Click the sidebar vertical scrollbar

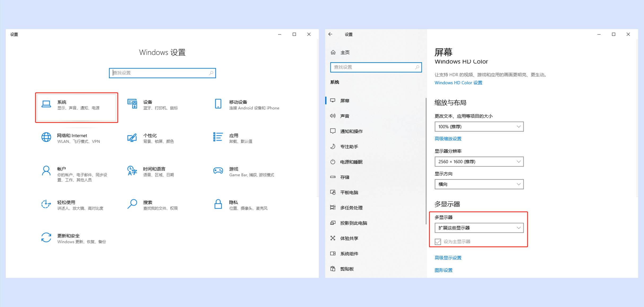point(426,161)
